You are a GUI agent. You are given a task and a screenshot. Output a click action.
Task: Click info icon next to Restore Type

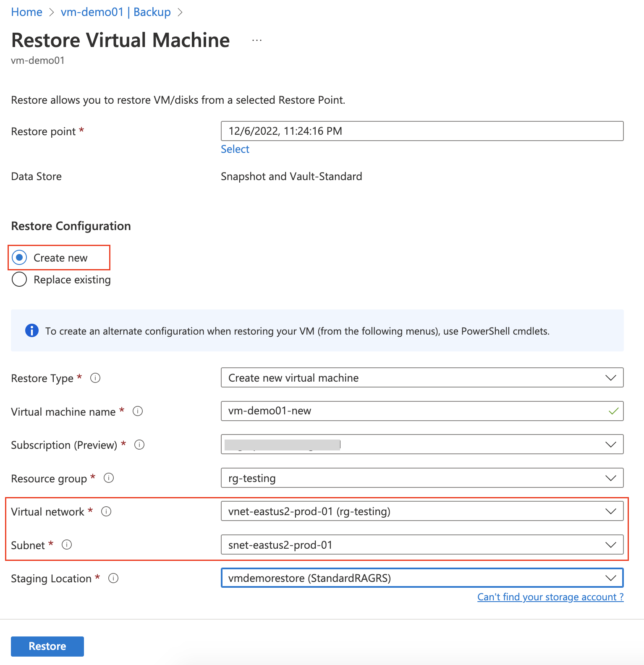point(95,378)
